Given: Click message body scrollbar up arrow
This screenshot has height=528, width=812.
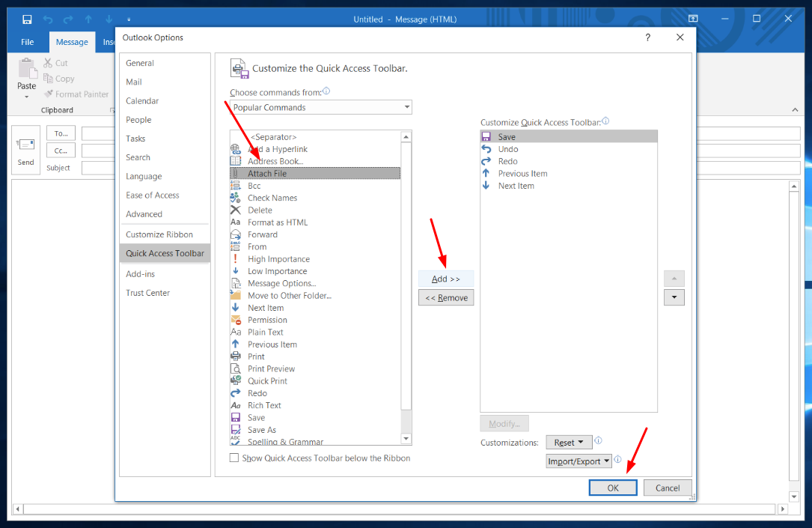Looking at the screenshot, I should point(794,186).
